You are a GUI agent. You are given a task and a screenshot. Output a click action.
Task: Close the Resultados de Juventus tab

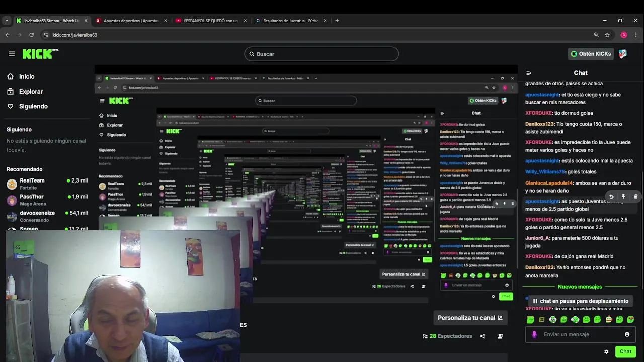click(x=325, y=21)
